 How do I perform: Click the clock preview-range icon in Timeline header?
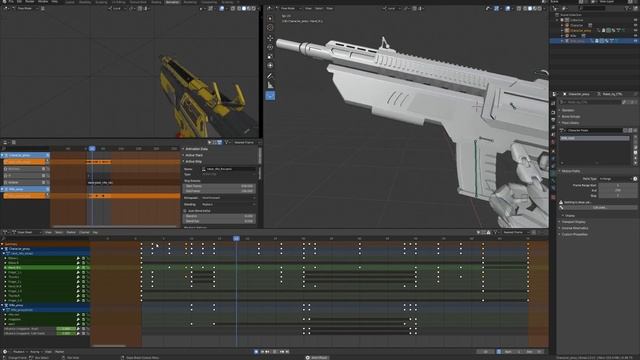click(498, 351)
